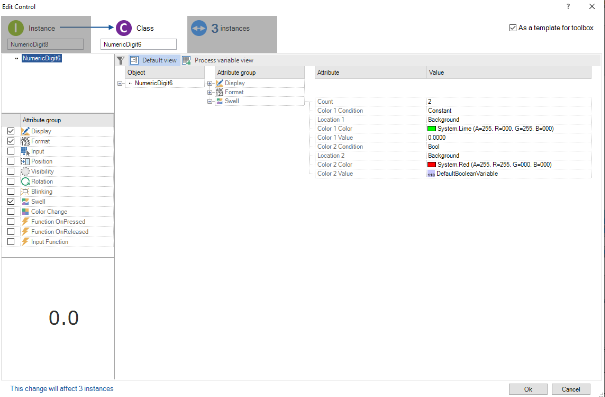Uncheck the Format attribute group checkbox
The width and height of the screenshot is (605, 397).
pyautogui.click(x=11, y=141)
